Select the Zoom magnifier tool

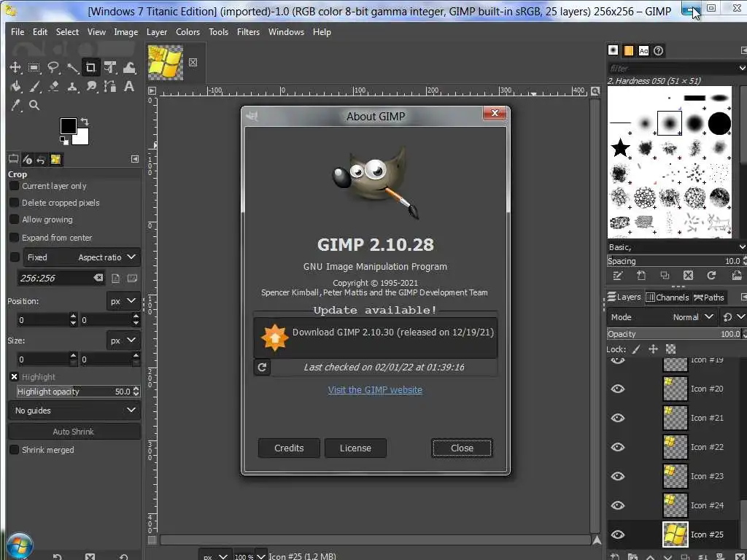(x=34, y=105)
